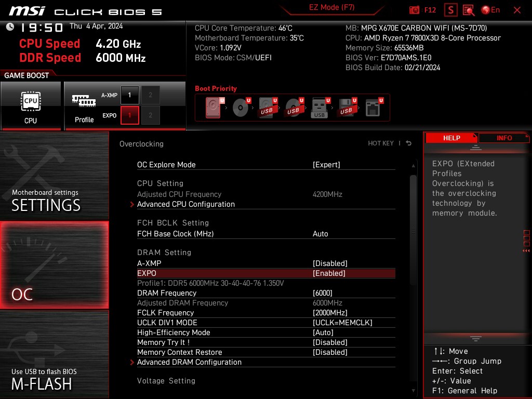Toggle Game Boost CPU button
The width and height of the screenshot is (532, 399).
(31, 105)
